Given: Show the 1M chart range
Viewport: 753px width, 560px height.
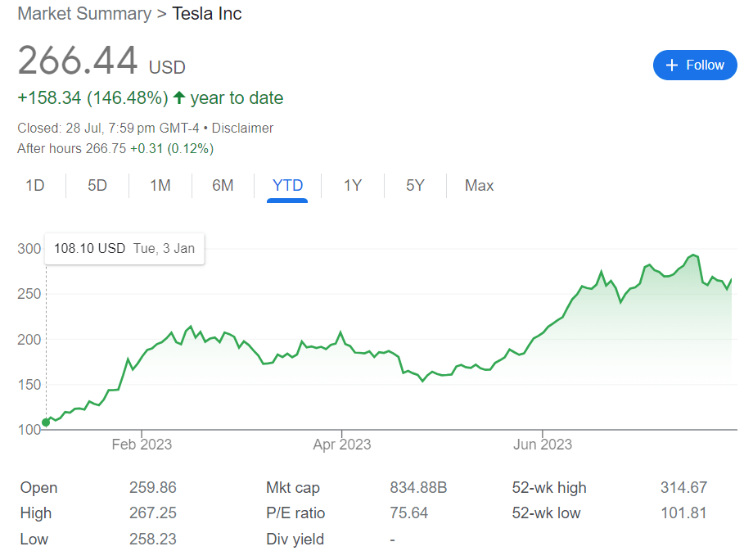Looking at the screenshot, I should [160, 186].
